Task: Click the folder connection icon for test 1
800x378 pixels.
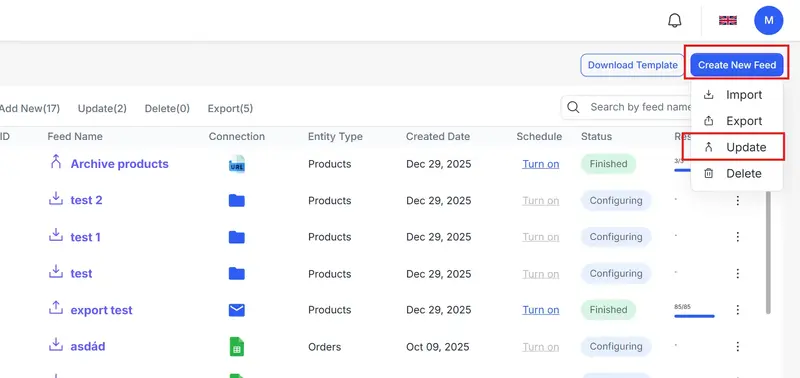Action: point(237,237)
